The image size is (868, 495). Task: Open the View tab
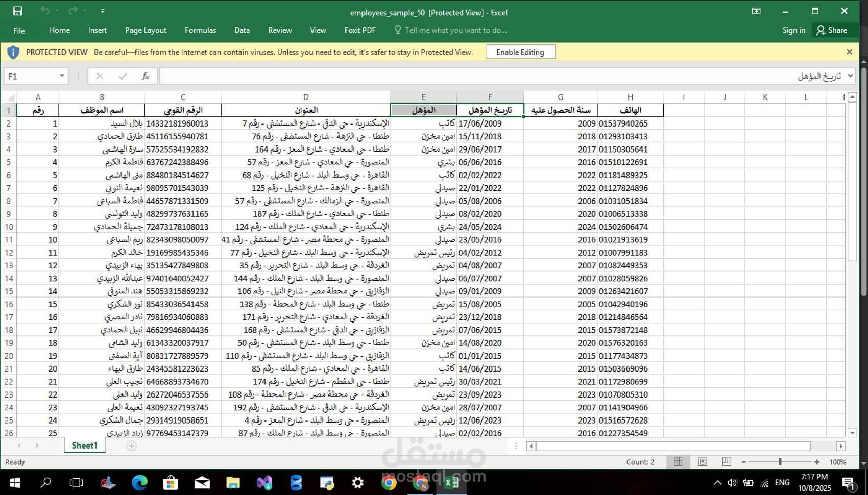(x=318, y=30)
